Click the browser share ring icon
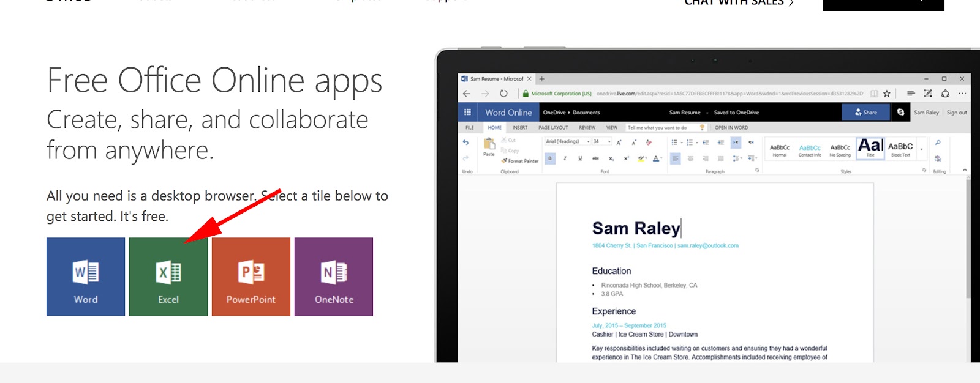Image resolution: width=980 pixels, height=383 pixels. (945, 94)
